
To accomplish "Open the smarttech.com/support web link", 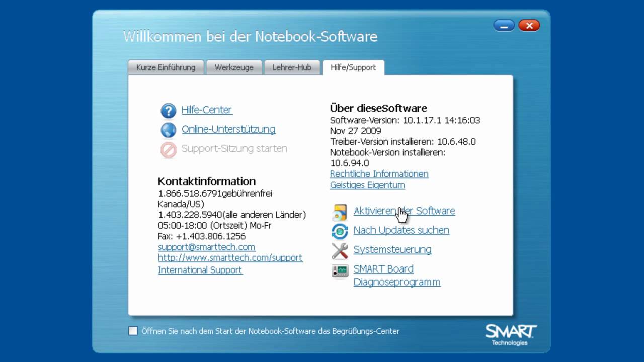I will tap(230, 258).
